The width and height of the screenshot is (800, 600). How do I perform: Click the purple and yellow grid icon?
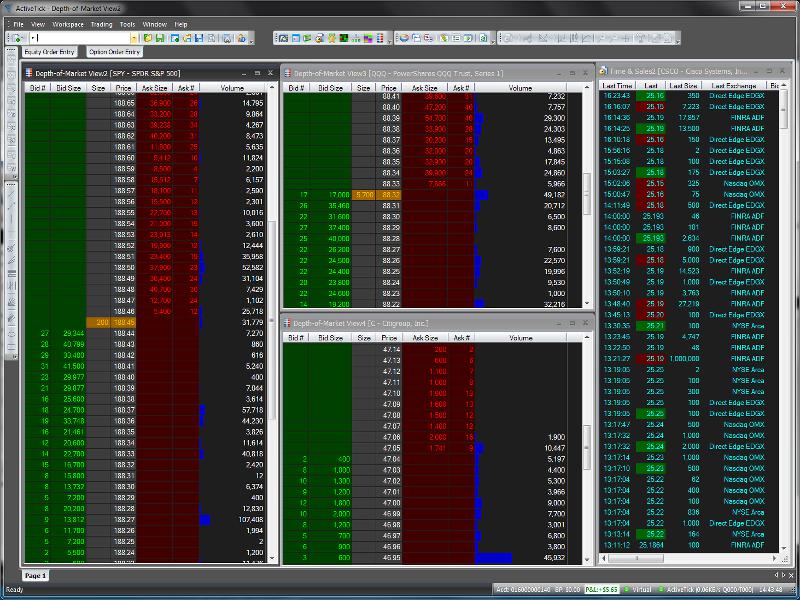coord(368,38)
